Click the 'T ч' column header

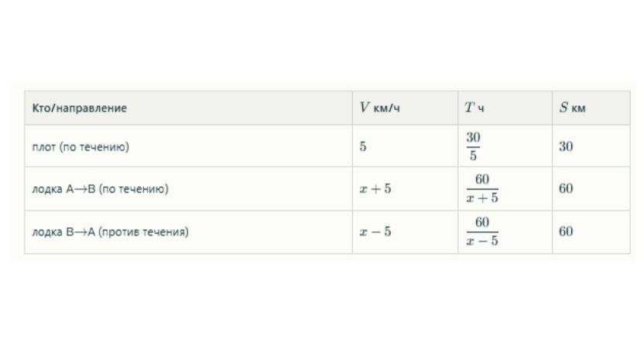(474, 108)
